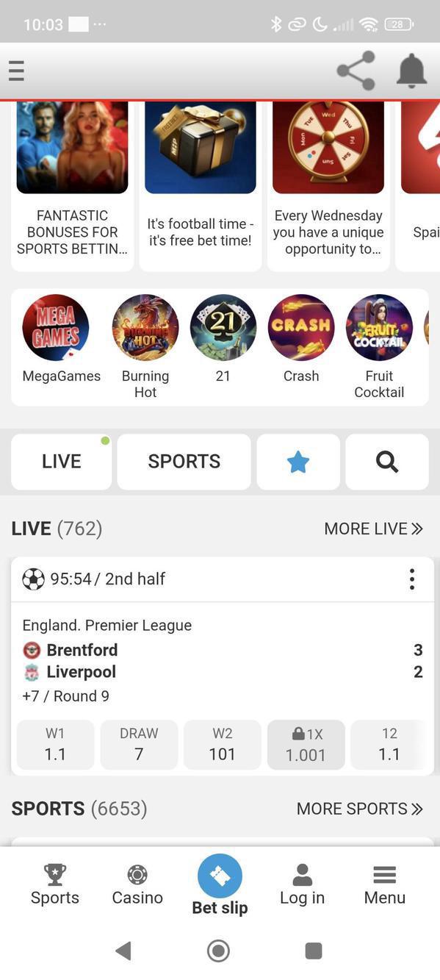
Task: Expand MORE LIVE matches
Action: 373,528
